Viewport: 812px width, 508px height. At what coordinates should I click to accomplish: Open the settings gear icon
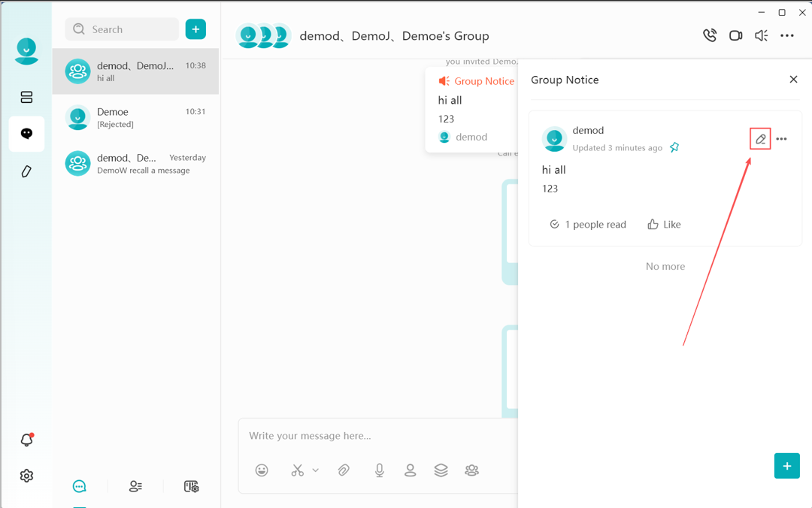tap(26, 476)
